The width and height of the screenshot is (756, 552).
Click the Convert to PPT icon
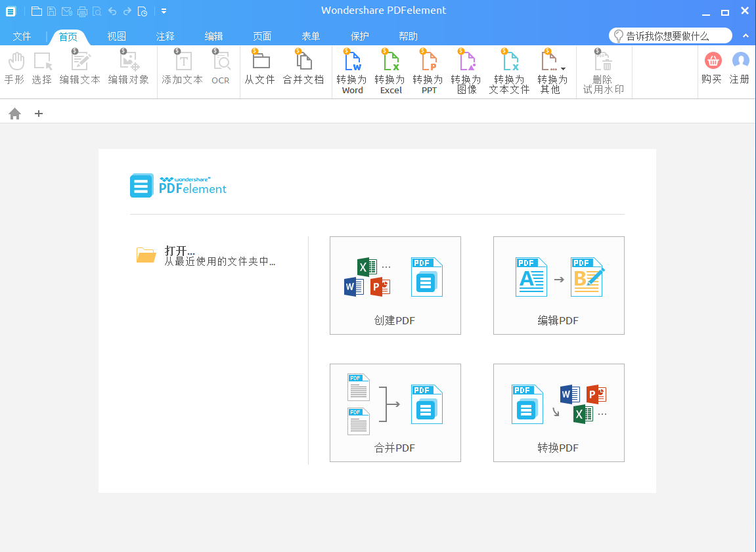(428, 64)
